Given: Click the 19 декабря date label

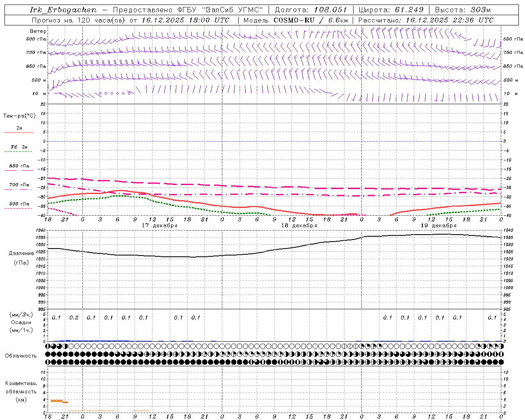Looking at the screenshot, I should tap(438, 226).
